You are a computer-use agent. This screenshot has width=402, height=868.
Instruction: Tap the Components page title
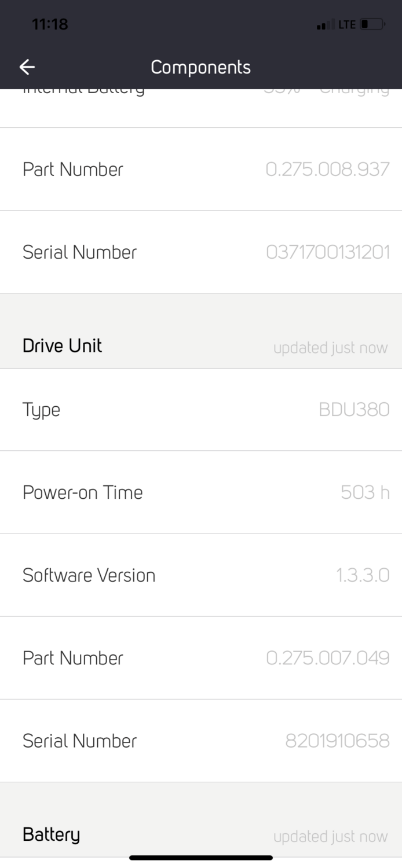(x=200, y=67)
